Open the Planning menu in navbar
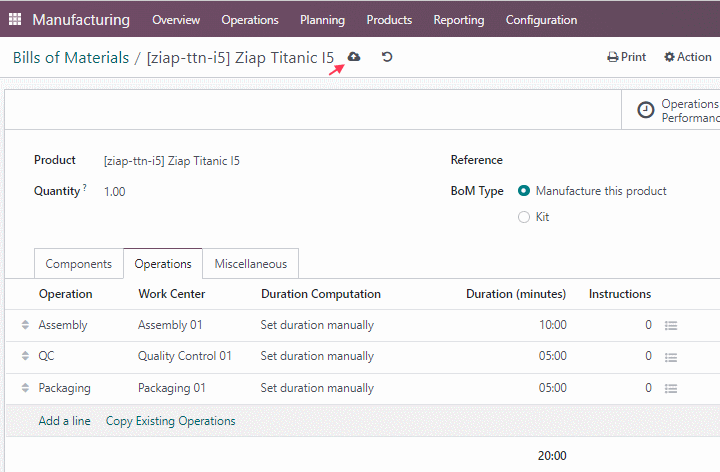This screenshot has height=472, width=720. 322,20
